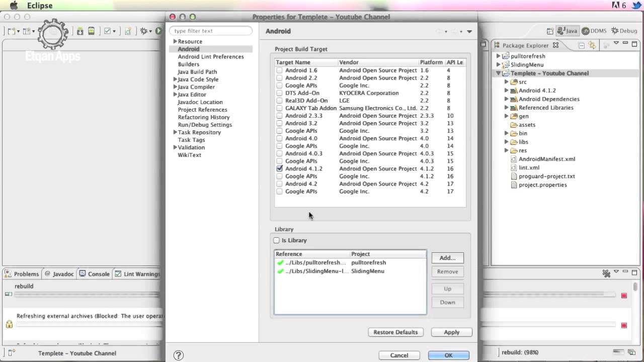
Task: Switch to the Console tab
Action: click(x=94, y=274)
